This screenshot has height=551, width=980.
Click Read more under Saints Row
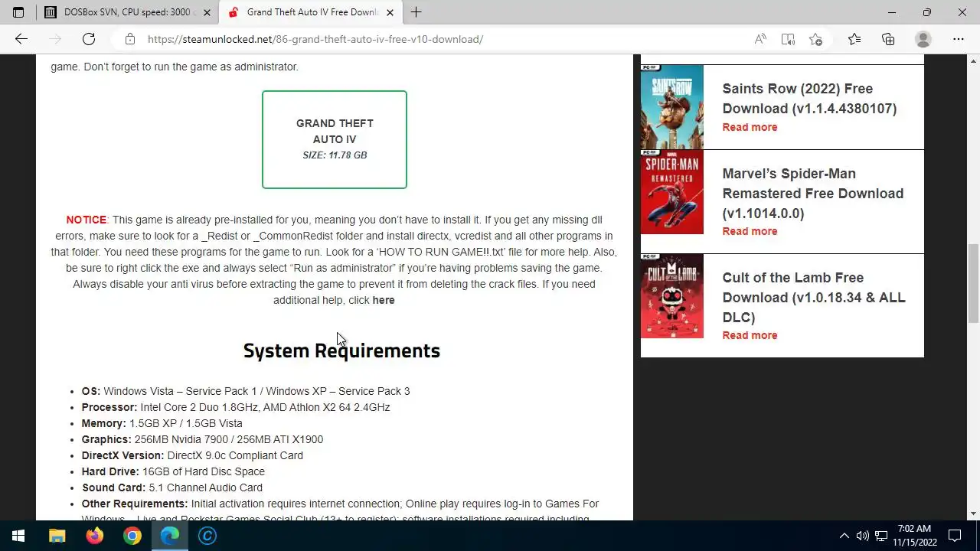coord(750,127)
